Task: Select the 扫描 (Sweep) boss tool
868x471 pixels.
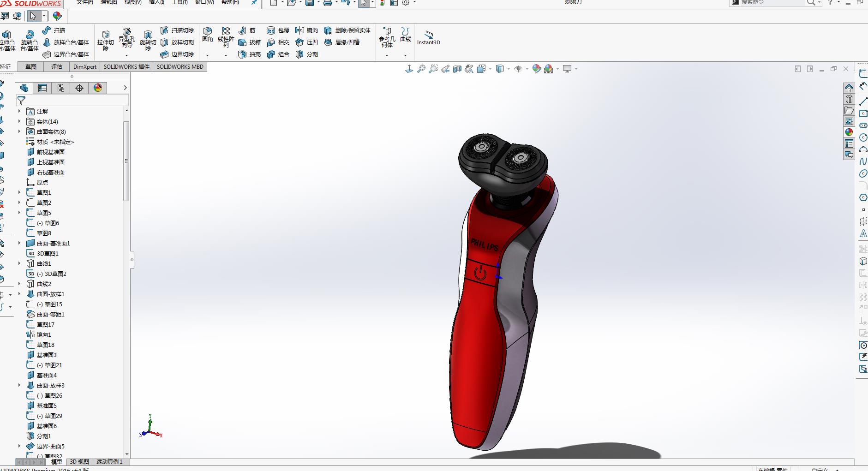Action: click(54, 30)
